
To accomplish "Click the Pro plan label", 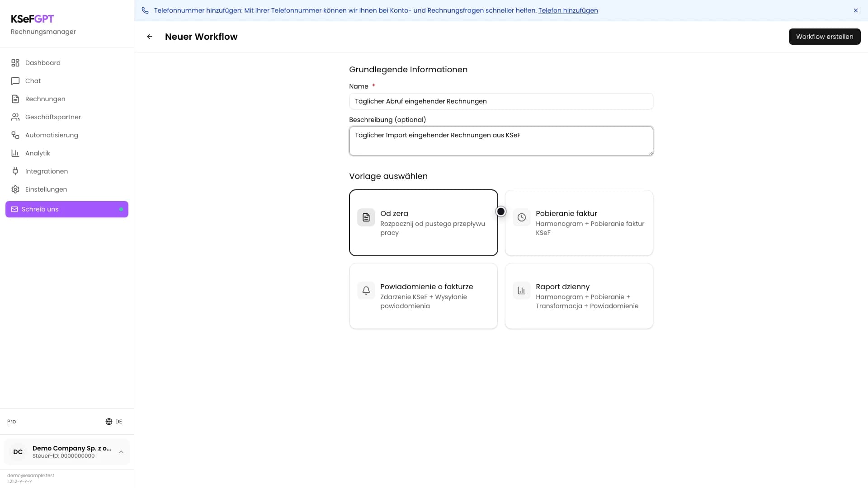I will (x=11, y=422).
